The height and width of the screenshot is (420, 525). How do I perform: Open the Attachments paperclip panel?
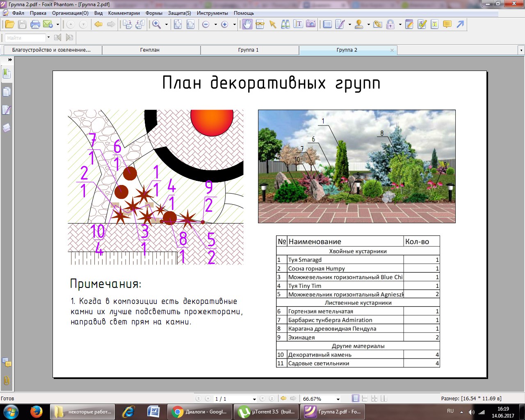(7, 380)
